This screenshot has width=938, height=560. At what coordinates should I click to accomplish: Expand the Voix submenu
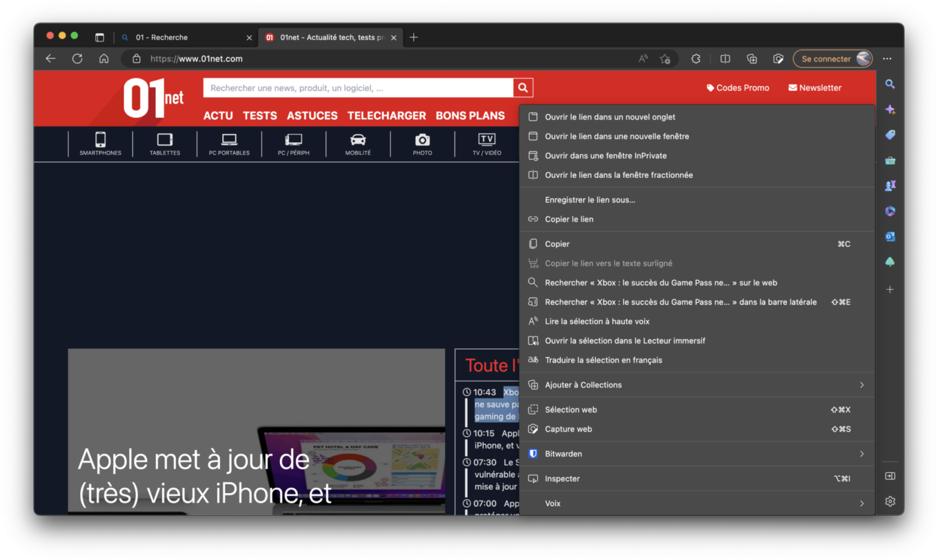point(697,503)
